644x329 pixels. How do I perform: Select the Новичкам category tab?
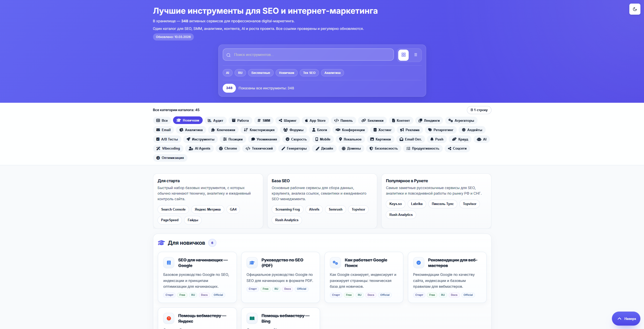pos(188,120)
